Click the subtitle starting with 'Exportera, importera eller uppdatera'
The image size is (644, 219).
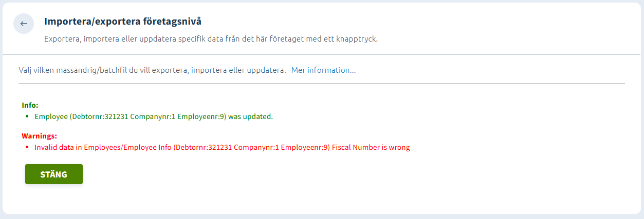coord(211,39)
